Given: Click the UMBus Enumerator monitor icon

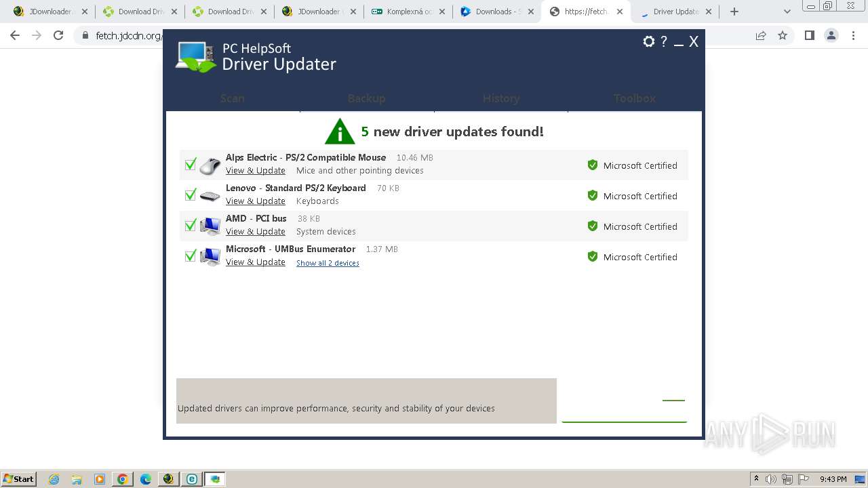Looking at the screenshot, I should (210, 256).
